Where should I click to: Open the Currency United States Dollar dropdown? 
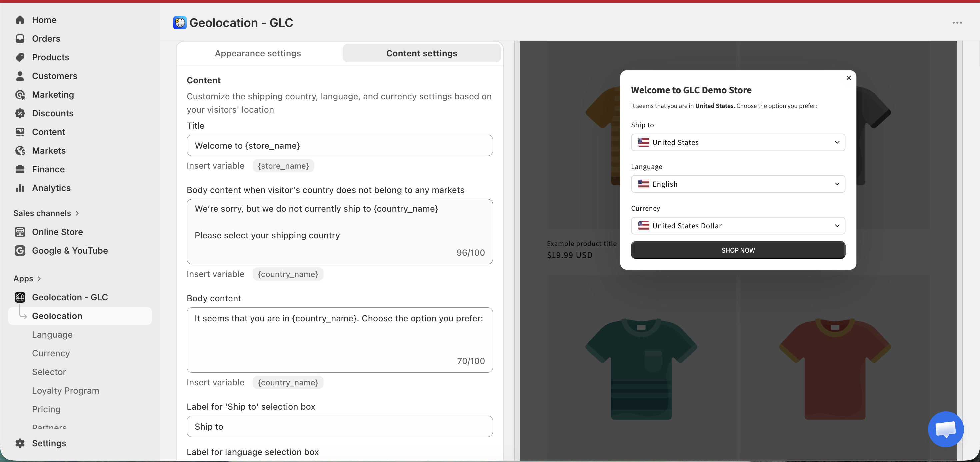coord(738,226)
